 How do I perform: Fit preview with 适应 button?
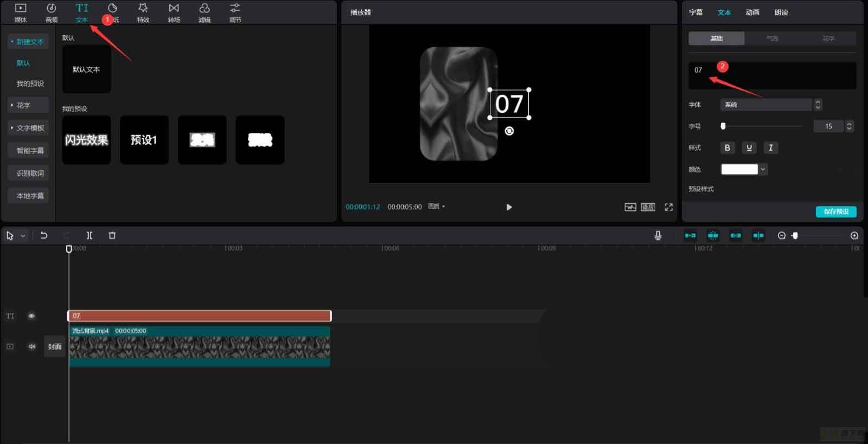click(x=648, y=207)
